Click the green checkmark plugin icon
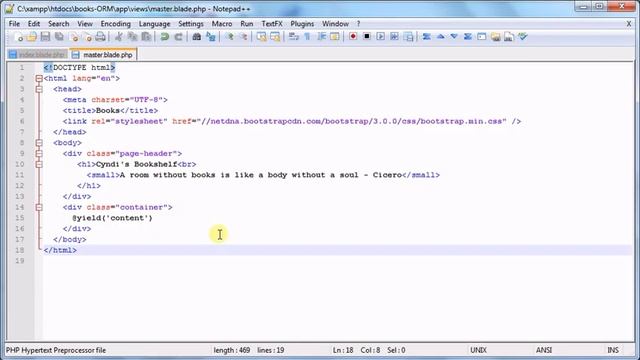 click(x=522, y=37)
